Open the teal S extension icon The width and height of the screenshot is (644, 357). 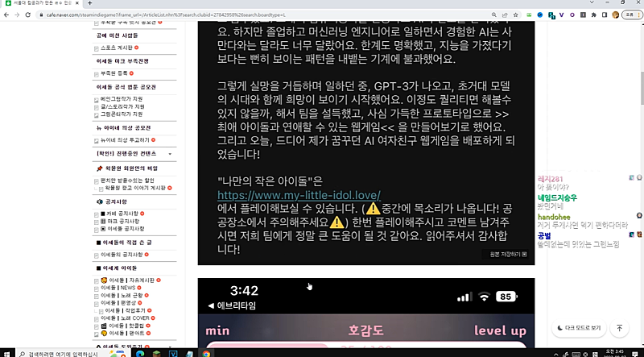[x=551, y=15]
